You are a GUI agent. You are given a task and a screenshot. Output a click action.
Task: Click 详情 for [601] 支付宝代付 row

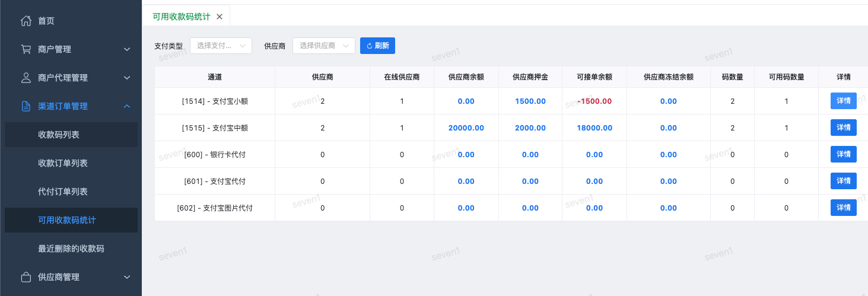(x=843, y=181)
